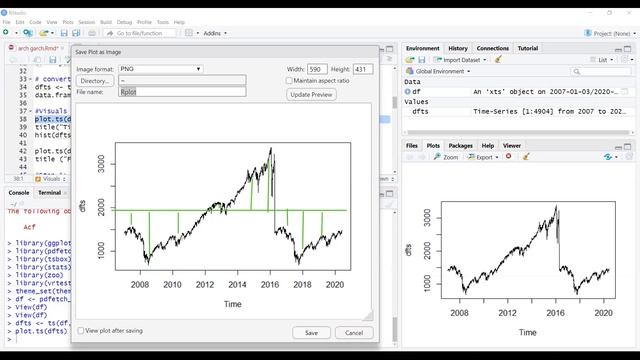Image resolution: width=640 pixels, height=360 pixels.
Task: Click the save workspace icon in Environment pane
Action: (422, 60)
